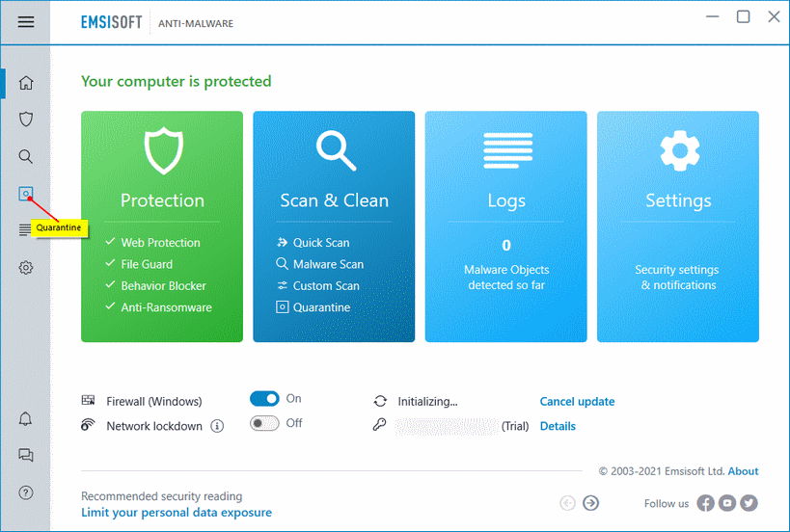Open Scan magnifier icon in sidebar
The image size is (790, 532).
tap(26, 156)
